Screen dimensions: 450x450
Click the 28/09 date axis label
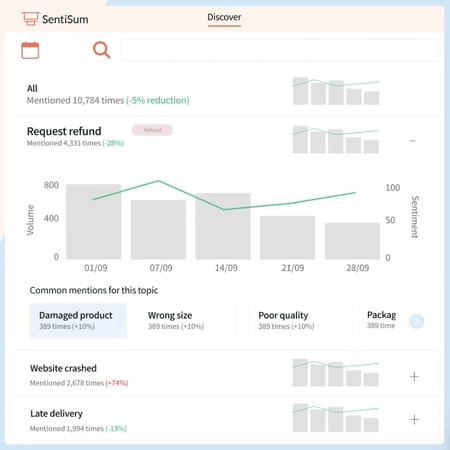coord(357,268)
